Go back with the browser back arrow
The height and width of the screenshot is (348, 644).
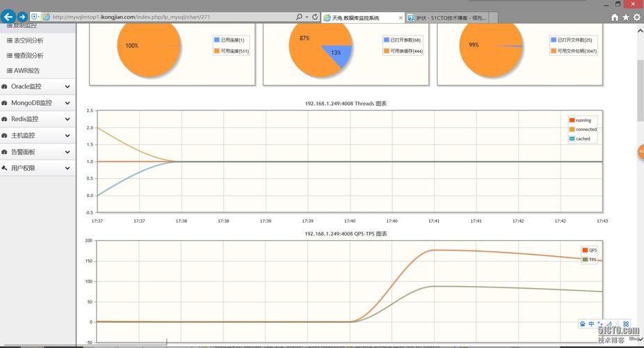(x=8, y=17)
